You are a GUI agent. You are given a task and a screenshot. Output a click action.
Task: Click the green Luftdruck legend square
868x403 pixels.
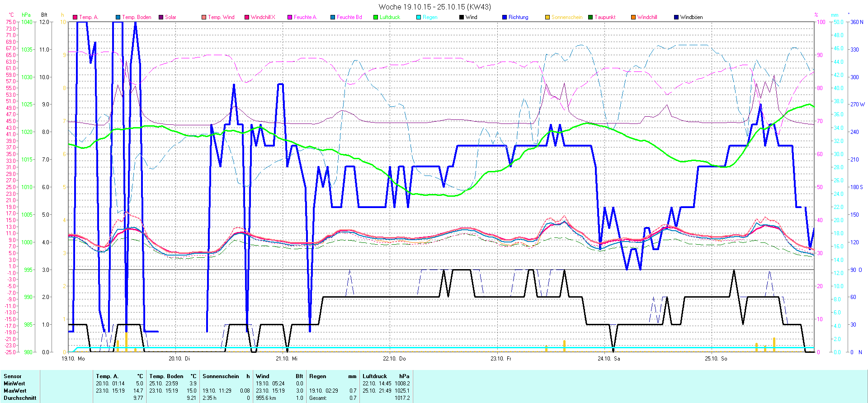376,17
